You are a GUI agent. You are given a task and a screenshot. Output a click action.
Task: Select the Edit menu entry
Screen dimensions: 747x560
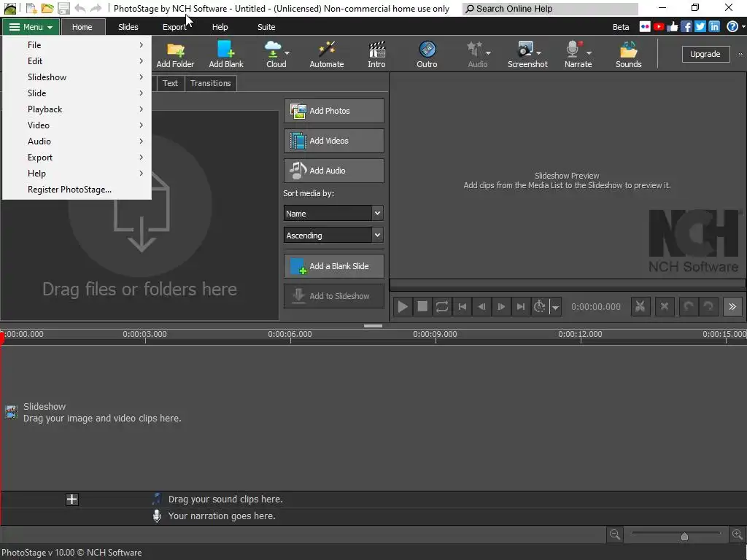tap(77, 61)
